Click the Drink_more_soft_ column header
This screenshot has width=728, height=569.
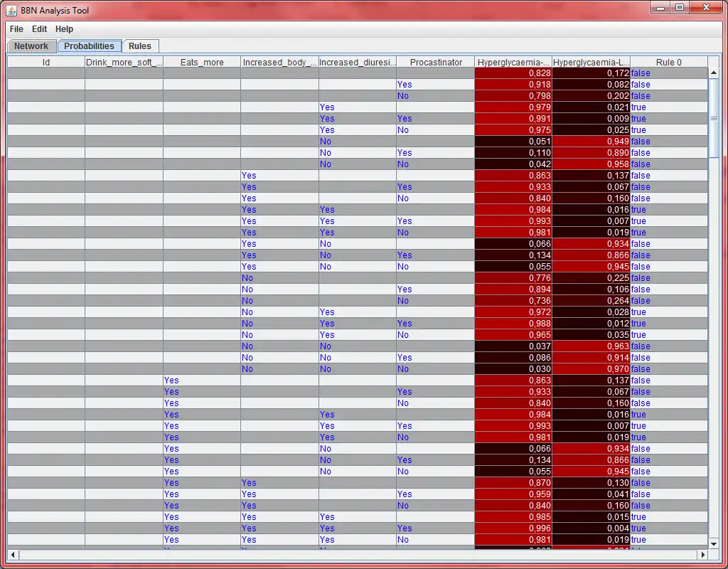[124, 63]
